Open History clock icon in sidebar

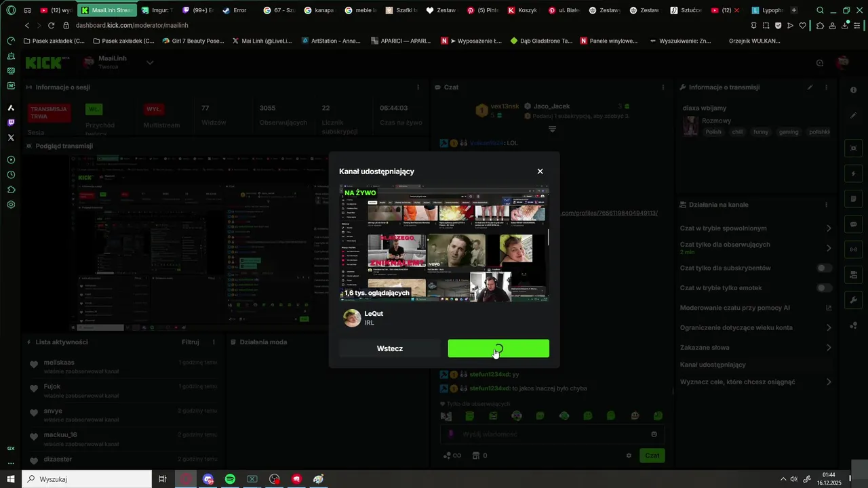(11, 175)
